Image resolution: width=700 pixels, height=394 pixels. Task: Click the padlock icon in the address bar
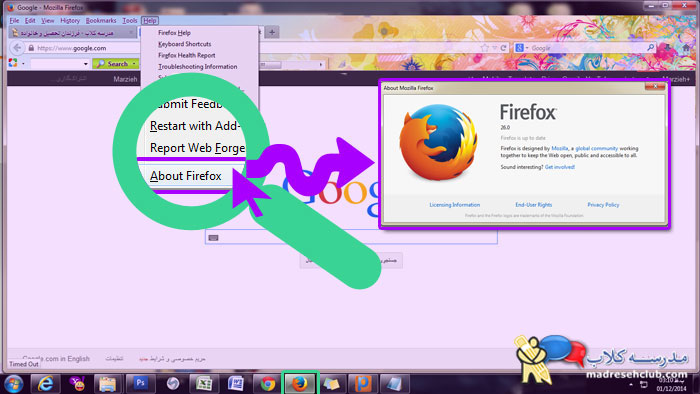click(x=31, y=48)
